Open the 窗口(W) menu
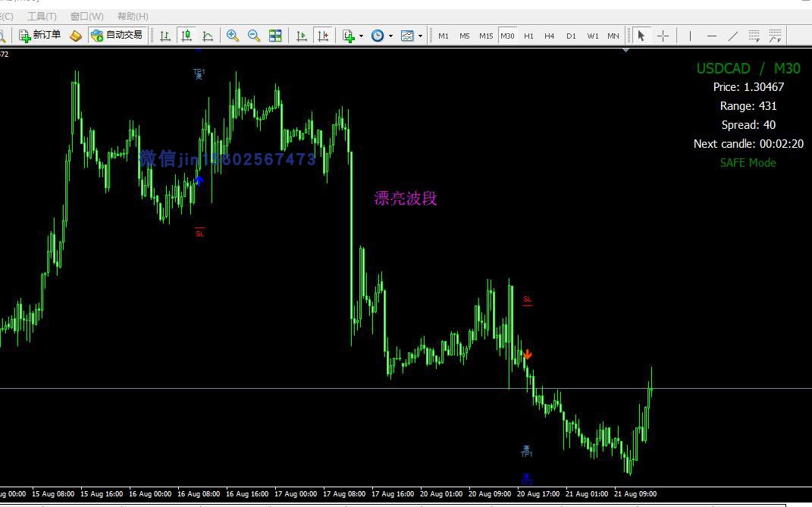This screenshot has width=812, height=507. click(86, 17)
